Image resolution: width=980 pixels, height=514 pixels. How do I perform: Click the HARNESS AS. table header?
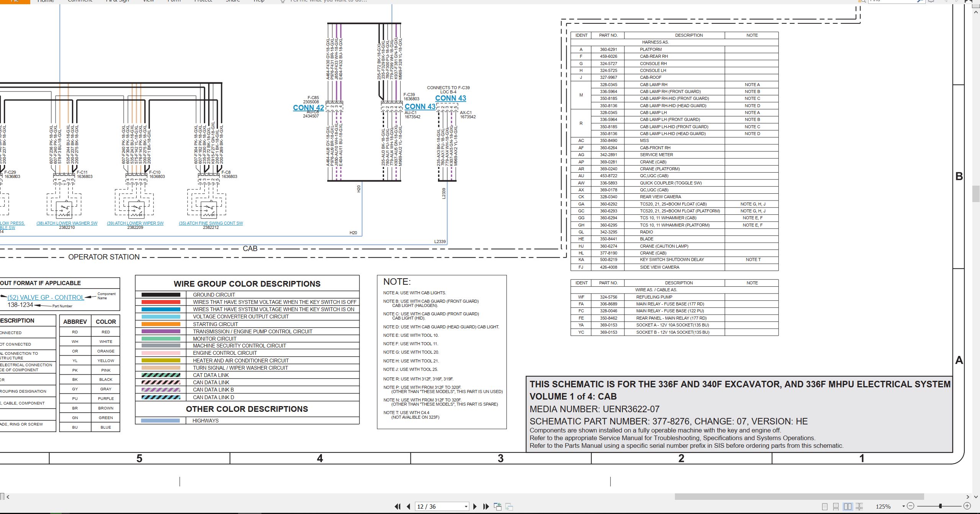pos(655,42)
